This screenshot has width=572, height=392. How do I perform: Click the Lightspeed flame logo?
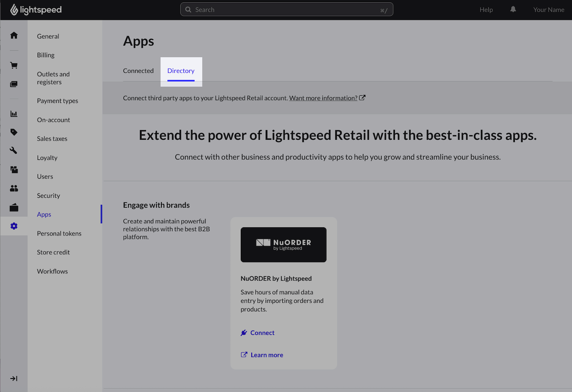15,9
